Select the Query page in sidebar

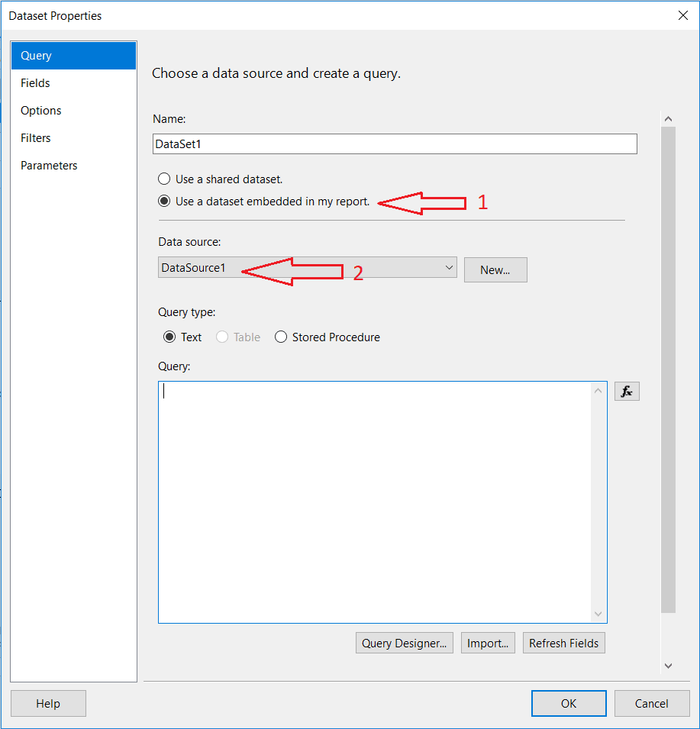[x=73, y=55]
